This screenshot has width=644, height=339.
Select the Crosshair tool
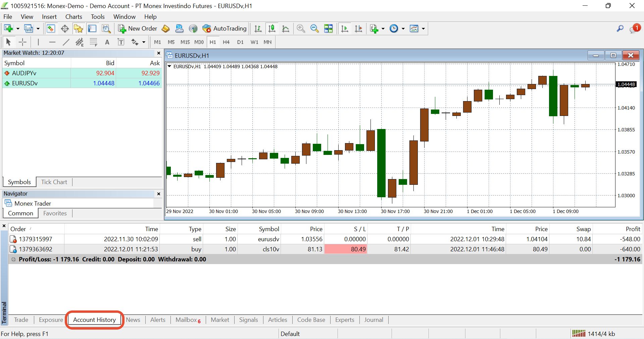[x=22, y=42]
